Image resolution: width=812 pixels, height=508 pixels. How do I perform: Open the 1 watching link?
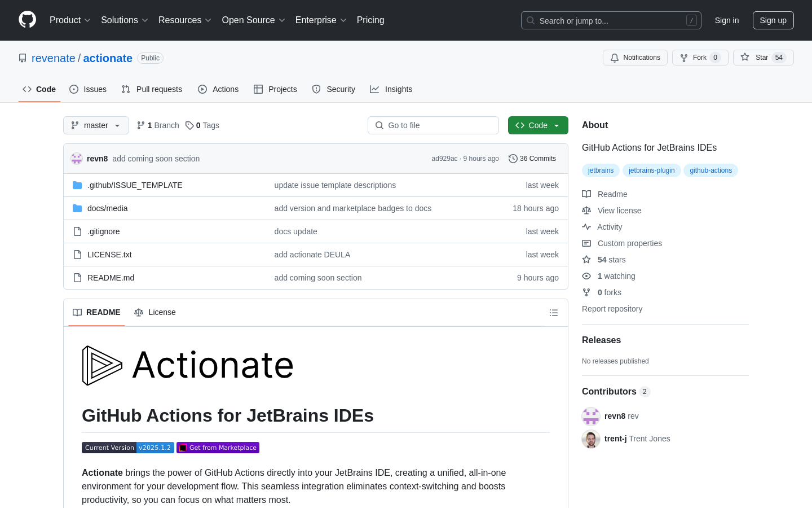(609, 276)
